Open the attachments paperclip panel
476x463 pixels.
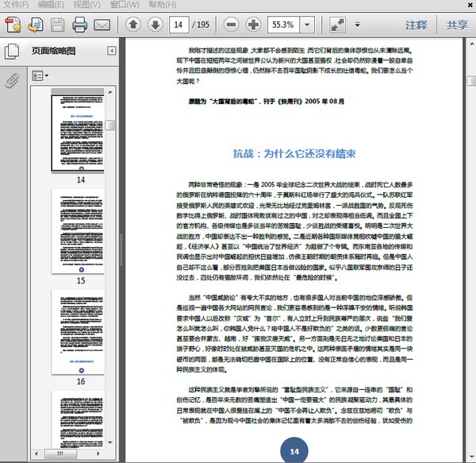click(12, 81)
